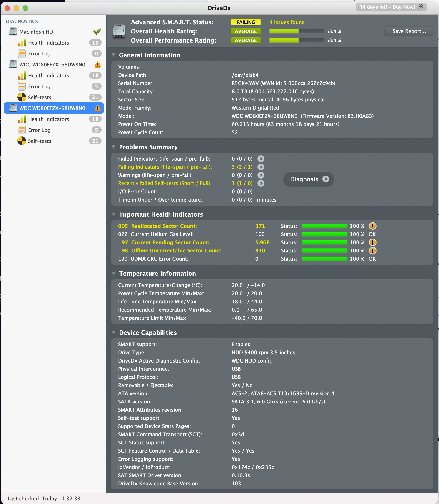Collapse the General Information section
Screen dimensions: 439x504
point(114,55)
